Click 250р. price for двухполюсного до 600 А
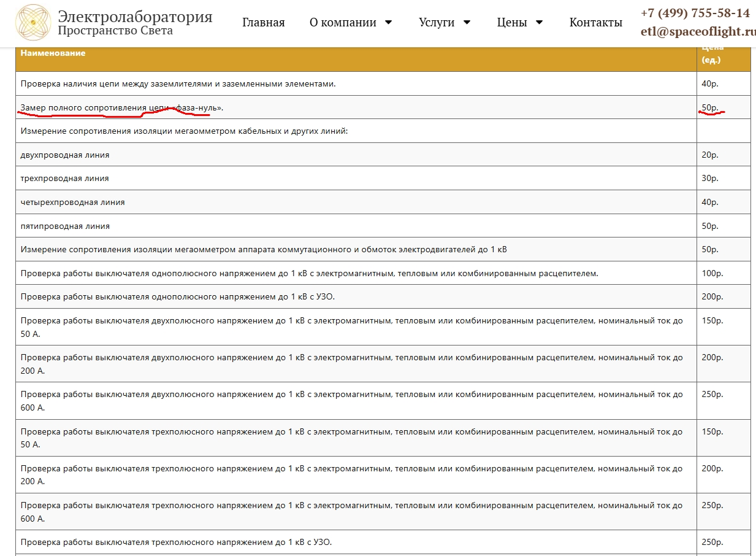 pyautogui.click(x=712, y=395)
